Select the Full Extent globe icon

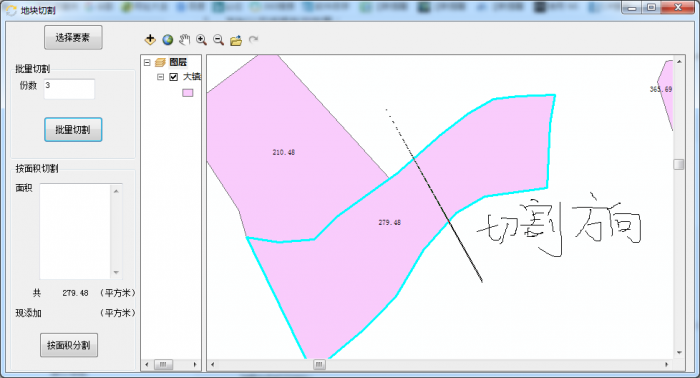167,40
